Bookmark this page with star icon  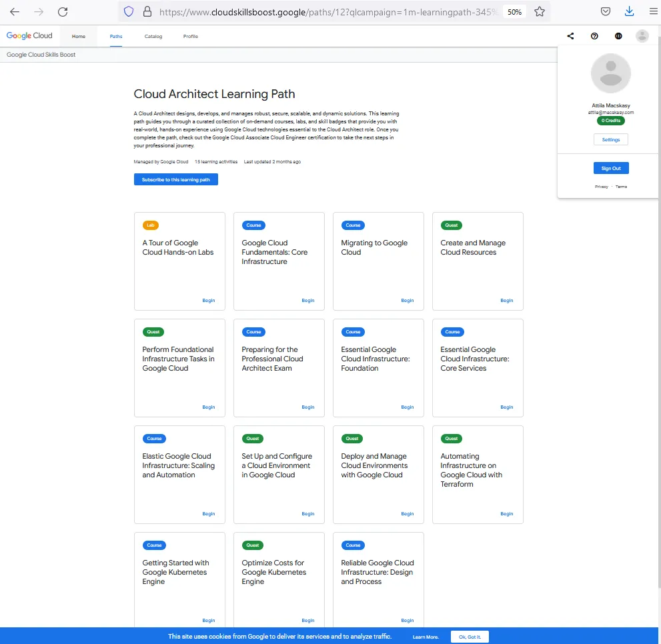[540, 12]
